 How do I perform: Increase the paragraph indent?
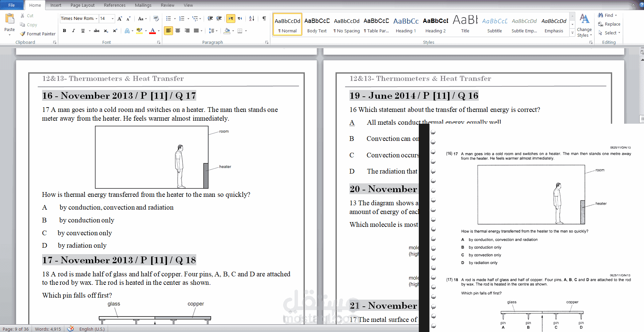[219, 19]
